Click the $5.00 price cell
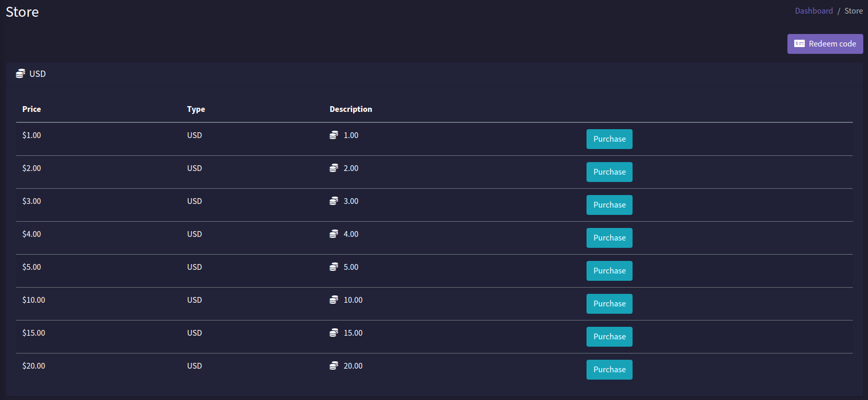The height and width of the screenshot is (400, 868). pyautogui.click(x=31, y=267)
